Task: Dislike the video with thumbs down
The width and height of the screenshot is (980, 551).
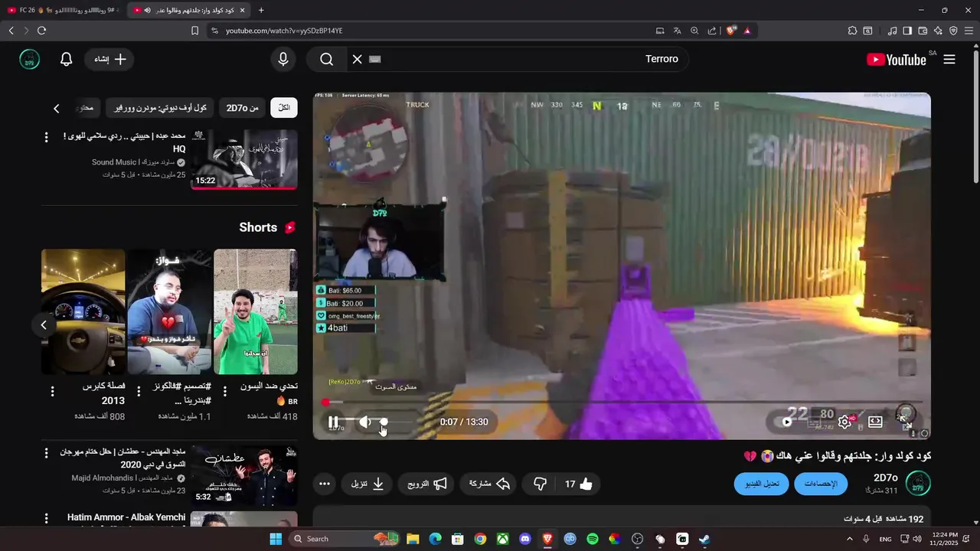Action: [540, 484]
